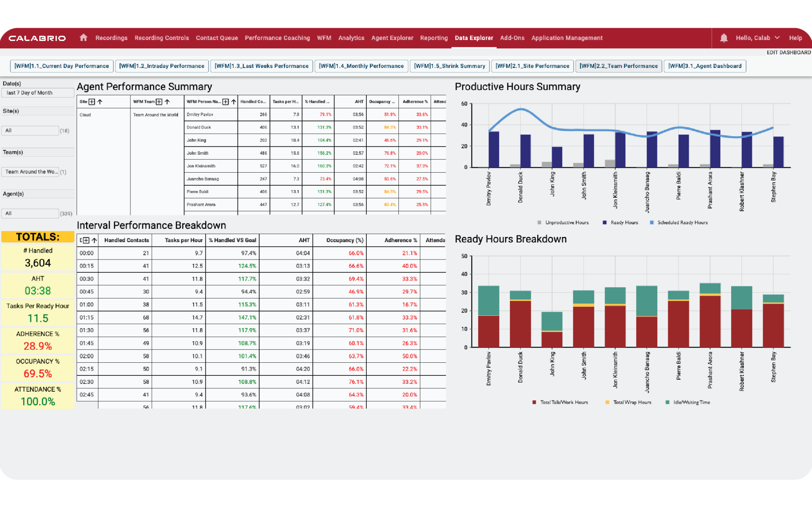Click the sort arrow in Interval Performance Breakdown header

pos(94,240)
